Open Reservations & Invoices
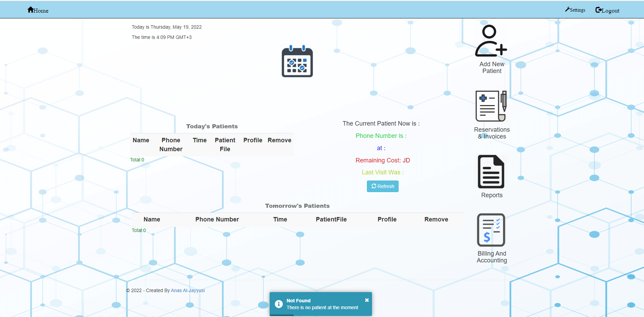644x317 pixels. click(x=491, y=106)
